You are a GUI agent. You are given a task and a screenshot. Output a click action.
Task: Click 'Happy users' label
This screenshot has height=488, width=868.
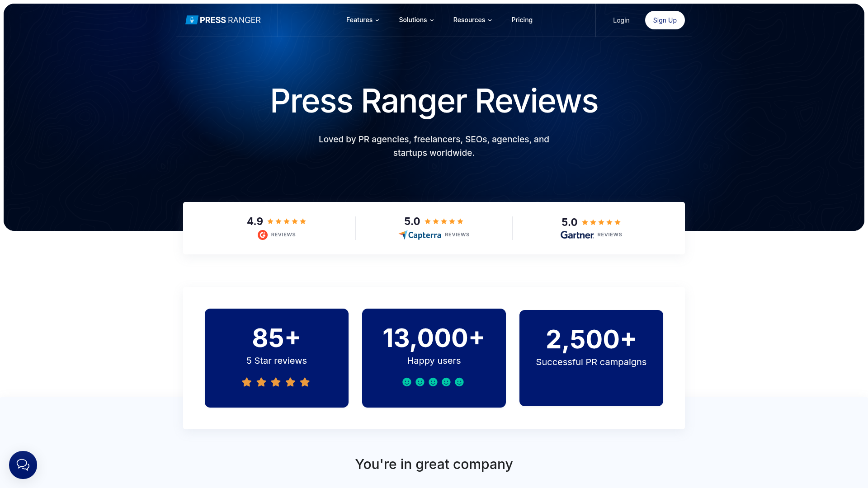point(434,361)
